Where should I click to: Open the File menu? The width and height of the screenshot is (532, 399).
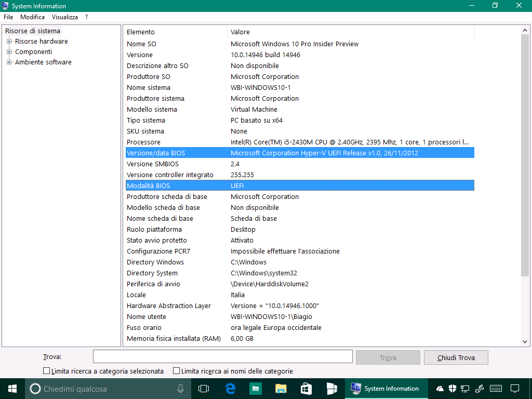click(x=8, y=17)
